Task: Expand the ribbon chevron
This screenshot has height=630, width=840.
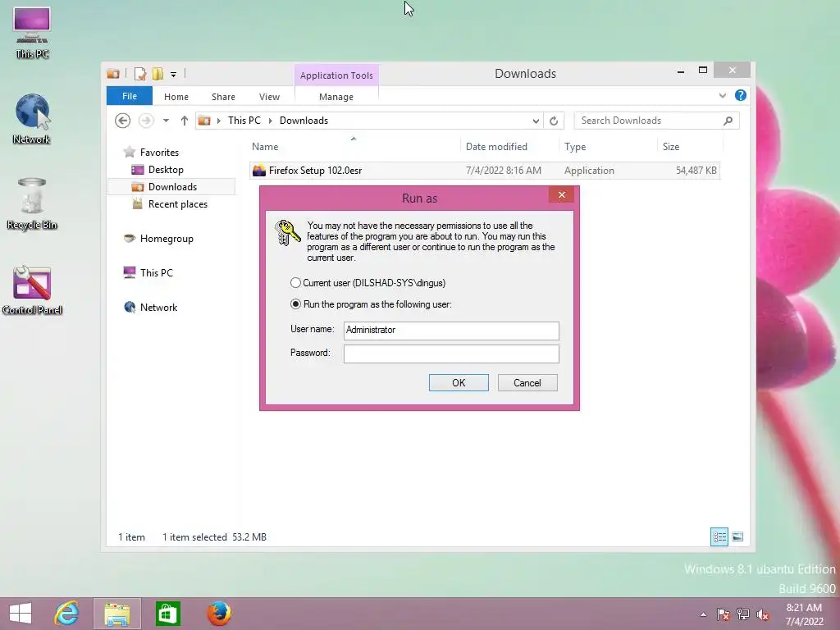Action: (x=723, y=96)
